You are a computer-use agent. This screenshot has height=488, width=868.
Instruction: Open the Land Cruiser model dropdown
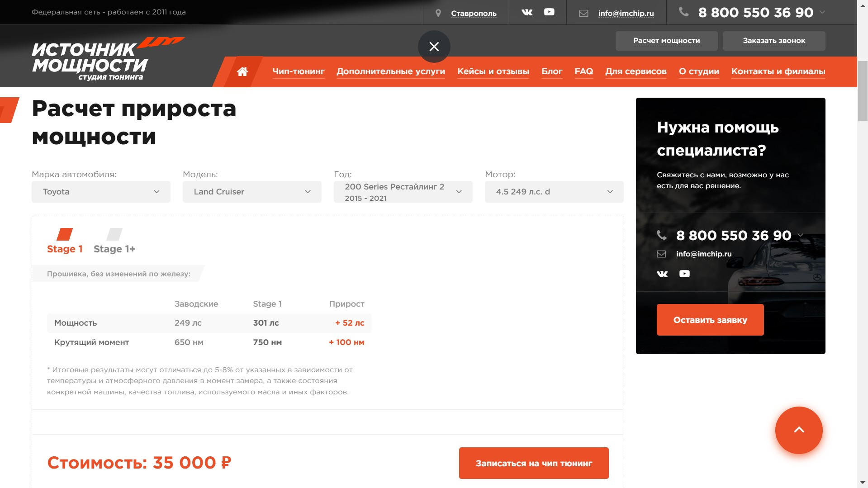click(x=252, y=192)
